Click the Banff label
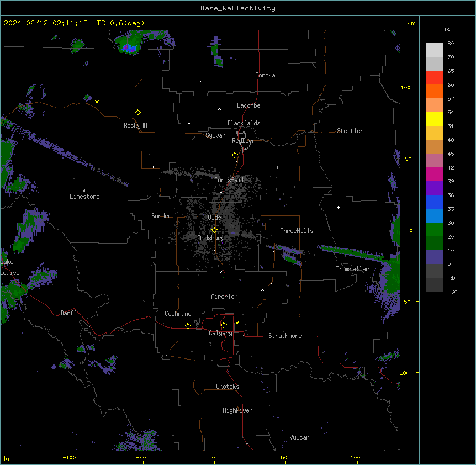Image resolution: width=476 pixels, height=465 pixels. coord(68,313)
